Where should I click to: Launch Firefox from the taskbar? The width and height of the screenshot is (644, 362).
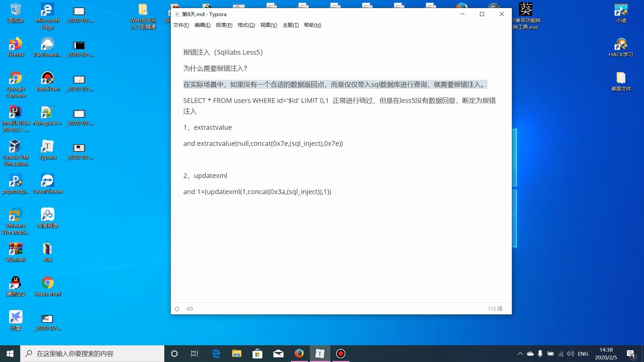point(299,353)
